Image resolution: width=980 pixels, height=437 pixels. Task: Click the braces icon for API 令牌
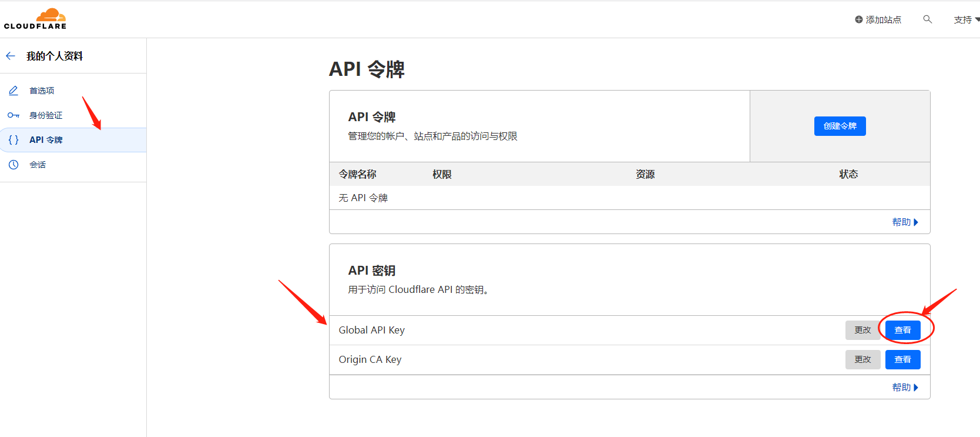tap(14, 140)
